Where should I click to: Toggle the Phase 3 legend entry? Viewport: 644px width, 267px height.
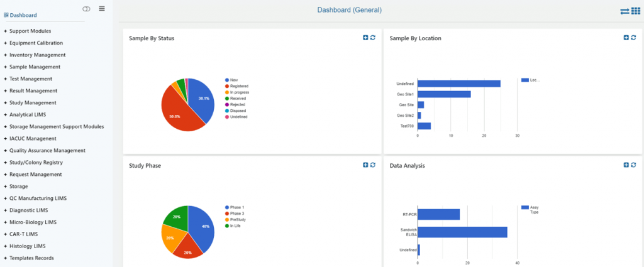click(x=234, y=214)
